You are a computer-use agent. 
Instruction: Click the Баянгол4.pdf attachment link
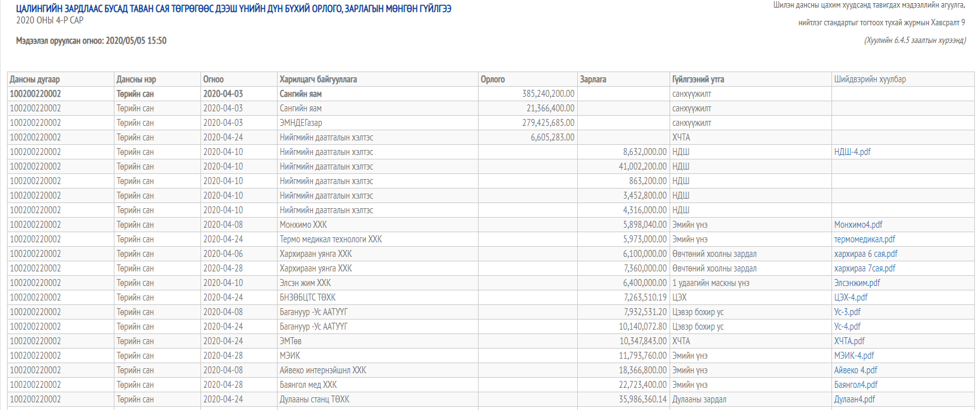point(856,385)
